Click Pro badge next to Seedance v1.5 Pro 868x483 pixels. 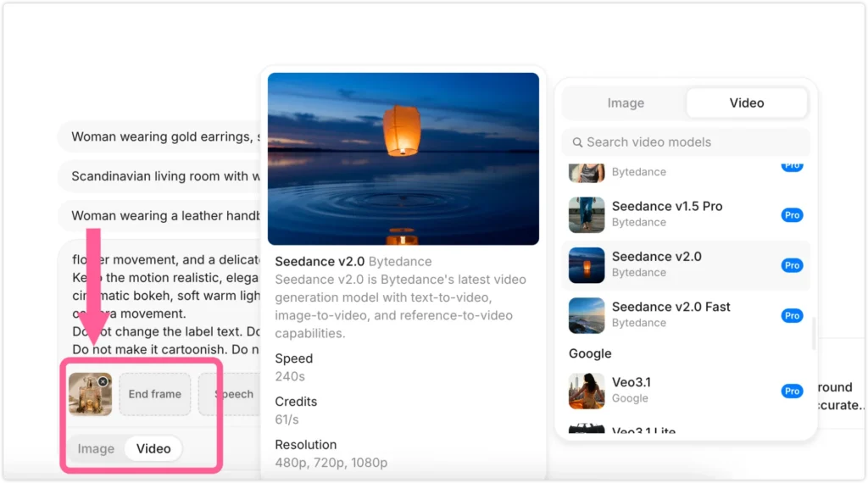pyautogui.click(x=793, y=214)
